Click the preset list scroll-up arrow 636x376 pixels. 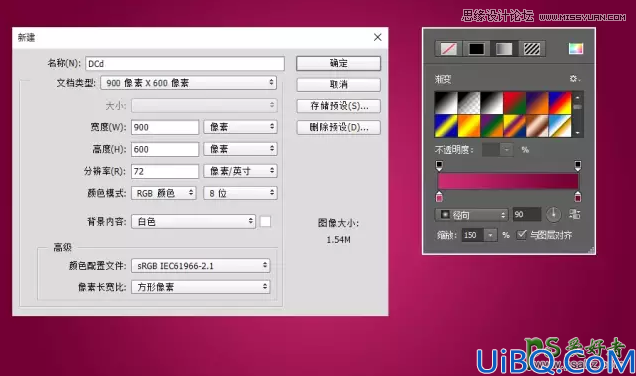coord(578,97)
